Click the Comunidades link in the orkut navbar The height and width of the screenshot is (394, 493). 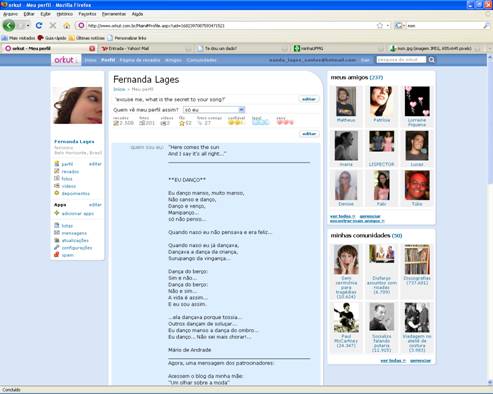[x=201, y=60]
